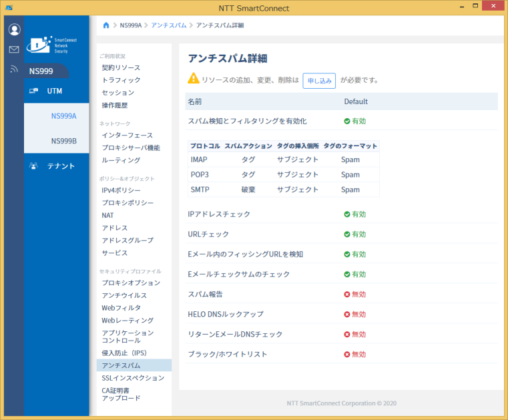Click red X icon for スパム報告
Viewport: 508px width, 420px height.
click(346, 294)
